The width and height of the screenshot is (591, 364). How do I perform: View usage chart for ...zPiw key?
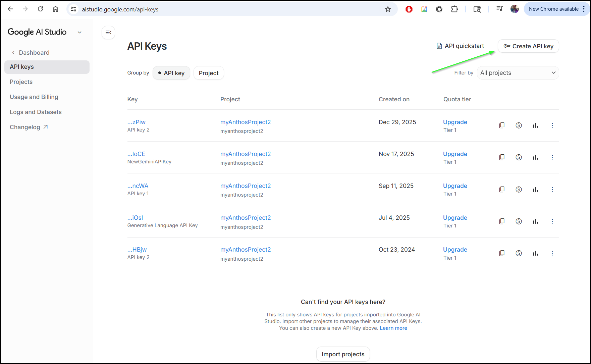[x=535, y=125]
